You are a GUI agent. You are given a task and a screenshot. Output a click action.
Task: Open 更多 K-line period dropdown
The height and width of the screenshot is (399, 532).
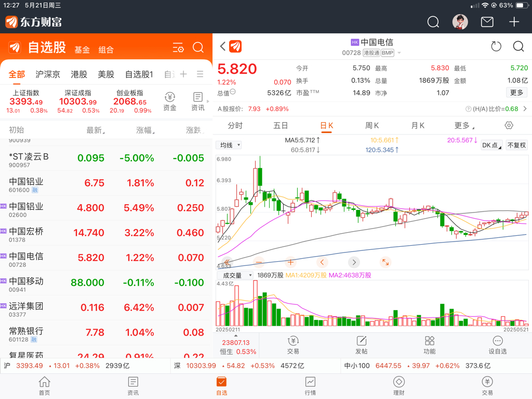[464, 126]
